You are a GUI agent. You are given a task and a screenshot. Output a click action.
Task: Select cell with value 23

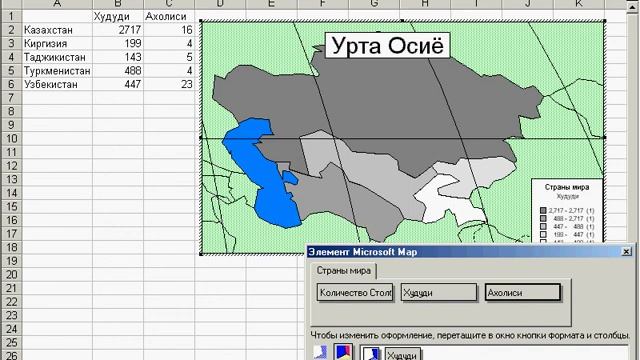coord(169,84)
